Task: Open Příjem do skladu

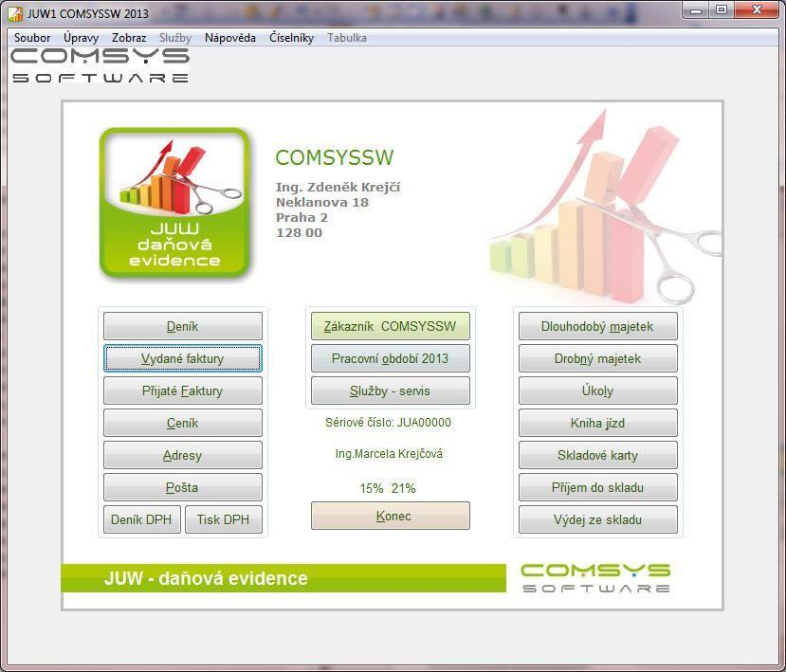Action: pyautogui.click(x=597, y=487)
